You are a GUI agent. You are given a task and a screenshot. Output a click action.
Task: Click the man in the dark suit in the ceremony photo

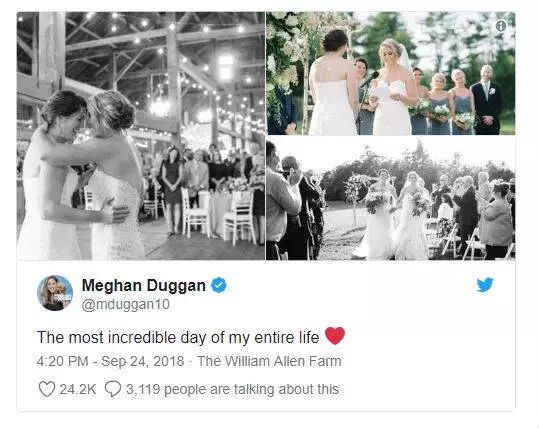point(487,100)
